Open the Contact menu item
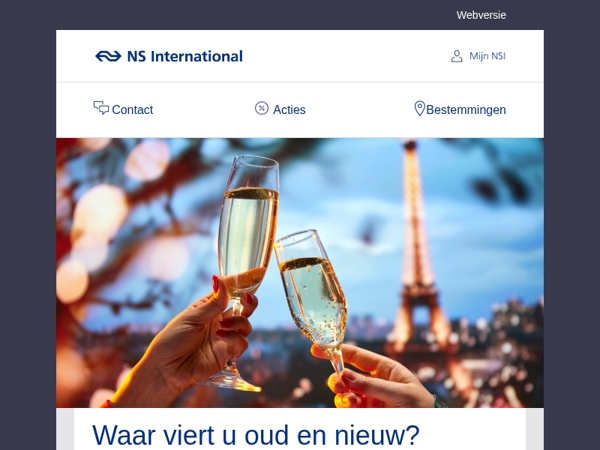 pos(132,110)
